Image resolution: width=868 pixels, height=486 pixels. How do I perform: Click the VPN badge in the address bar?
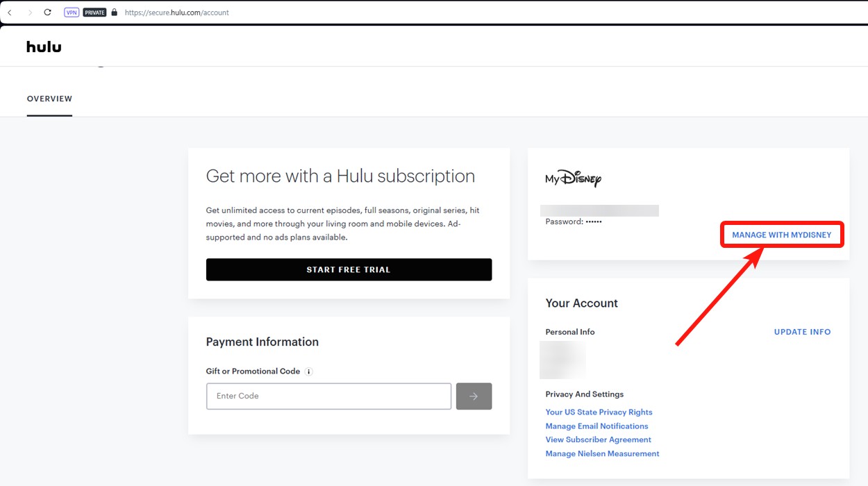(70, 12)
